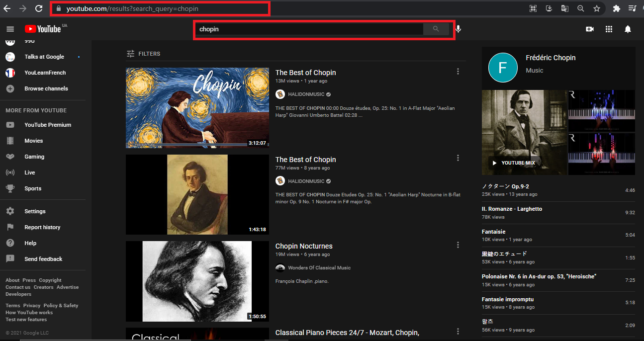Open the Van Gogh style Chopin thumbnail

click(197, 108)
